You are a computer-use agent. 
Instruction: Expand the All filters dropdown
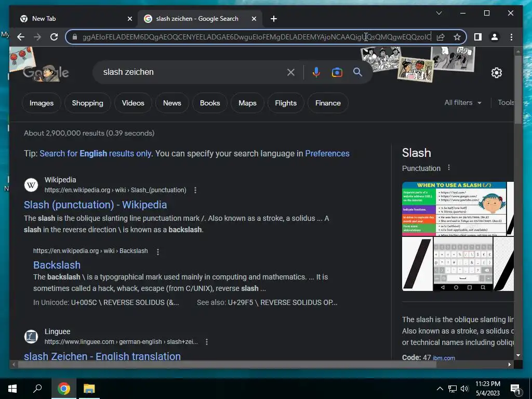coord(463,102)
